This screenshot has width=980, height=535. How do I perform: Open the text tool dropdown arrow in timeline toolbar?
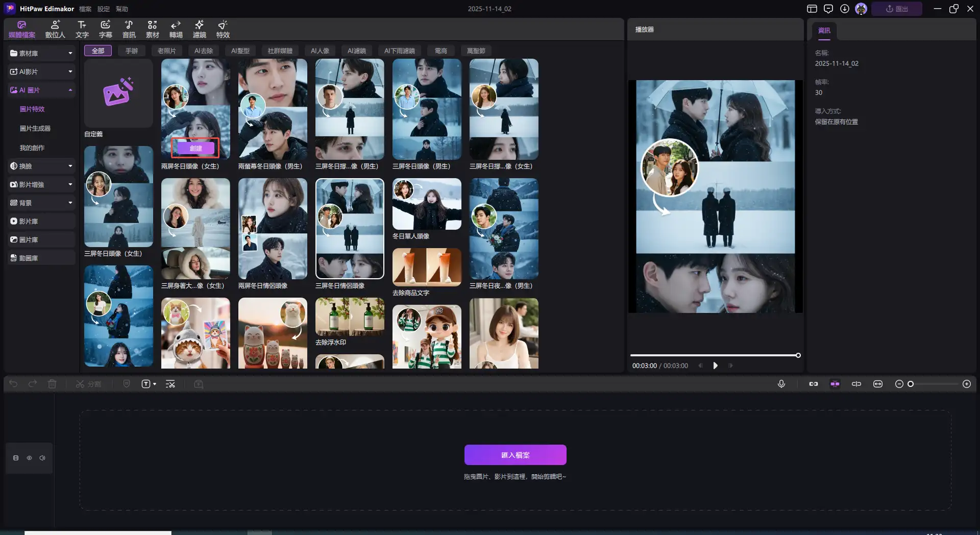[155, 384]
